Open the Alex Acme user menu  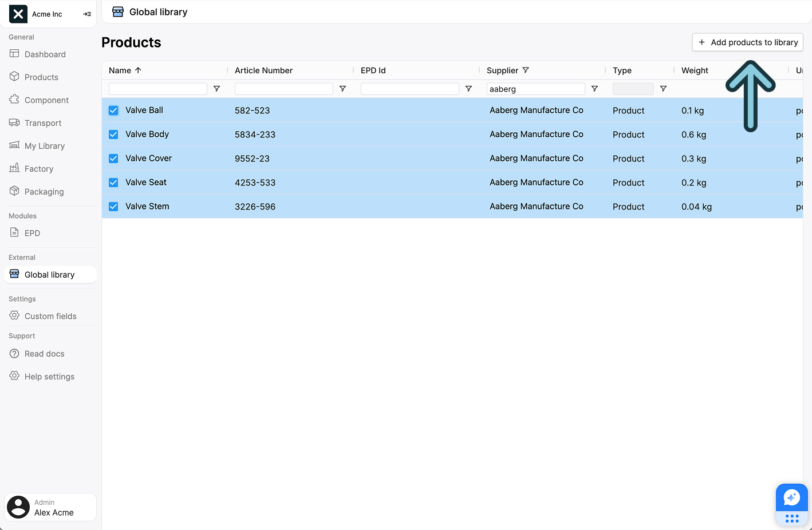coord(50,507)
